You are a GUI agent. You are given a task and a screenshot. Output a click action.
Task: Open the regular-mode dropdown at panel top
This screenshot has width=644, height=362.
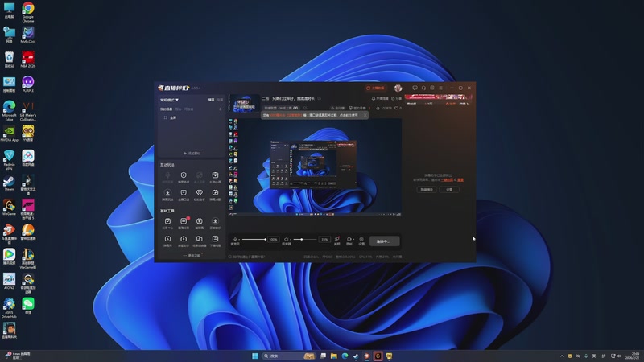[x=169, y=100]
